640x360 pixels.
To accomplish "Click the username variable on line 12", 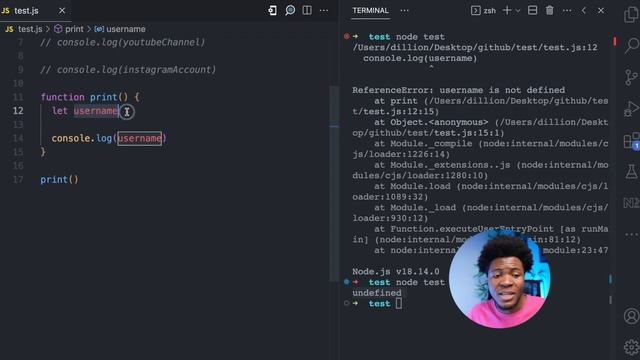I will [x=96, y=111].
